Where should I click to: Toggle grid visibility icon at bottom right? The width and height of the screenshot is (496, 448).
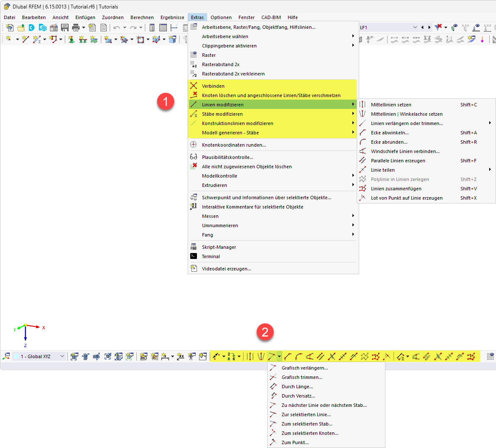coord(490,356)
